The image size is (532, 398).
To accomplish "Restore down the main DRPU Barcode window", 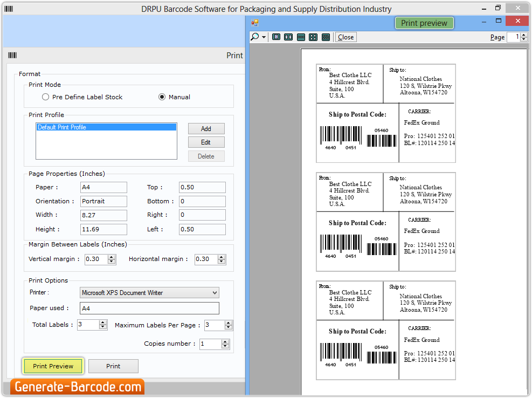I will tap(498, 8).
